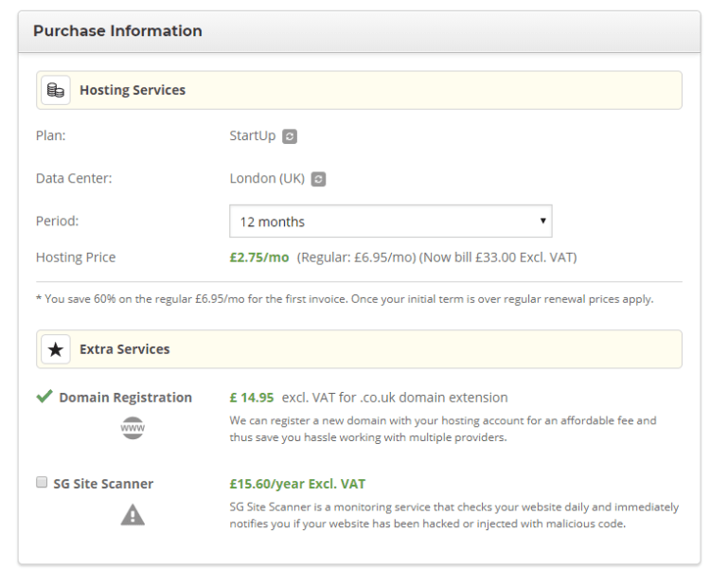This screenshot has height=586, width=728.
Task: Click the £15.60/year Excl. VAT price
Action: click(297, 484)
